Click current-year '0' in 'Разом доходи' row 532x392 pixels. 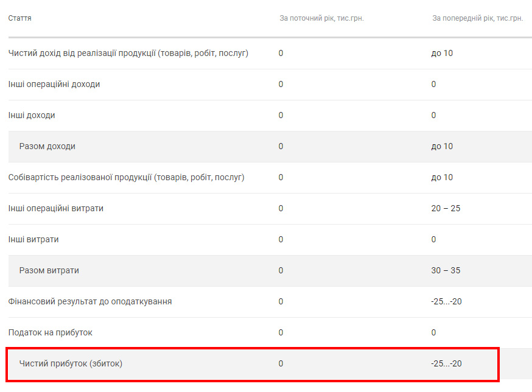(x=281, y=146)
